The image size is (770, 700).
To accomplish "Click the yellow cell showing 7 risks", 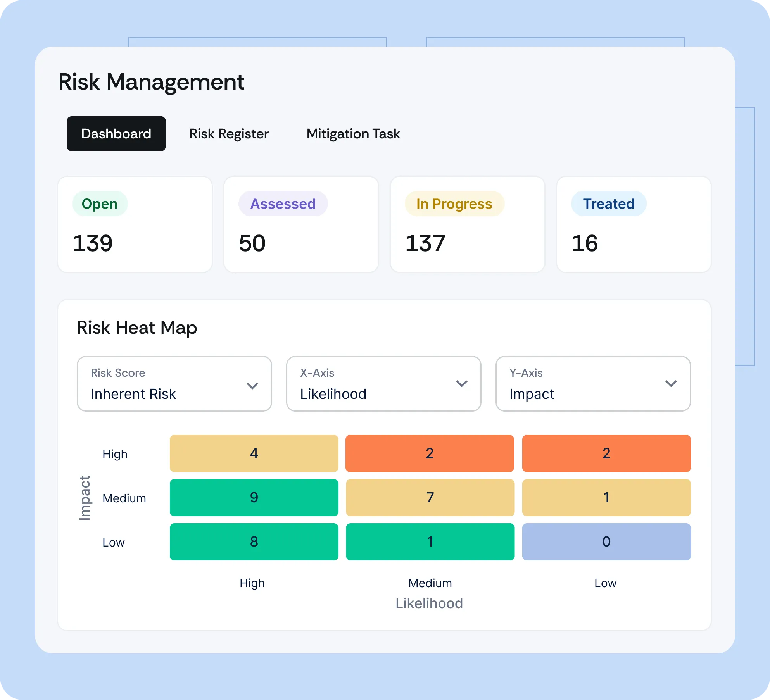I will [430, 497].
